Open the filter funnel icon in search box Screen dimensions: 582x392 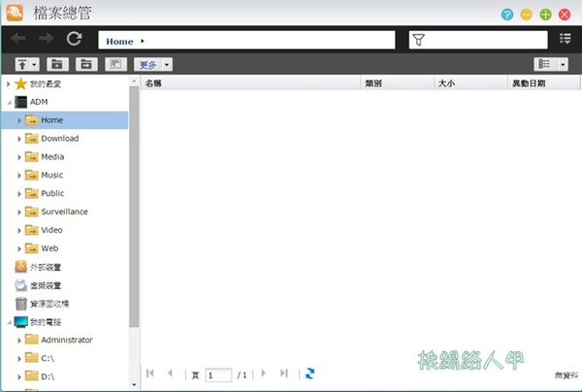(x=418, y=40)
